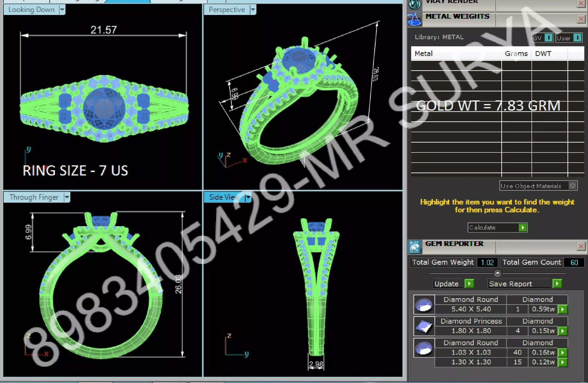Click the Metal column header
The image size is (588, 383).
[457, 54]
